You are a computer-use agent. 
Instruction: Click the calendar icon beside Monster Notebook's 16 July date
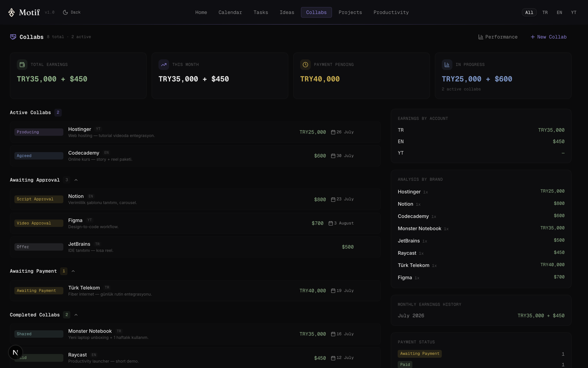333,334
